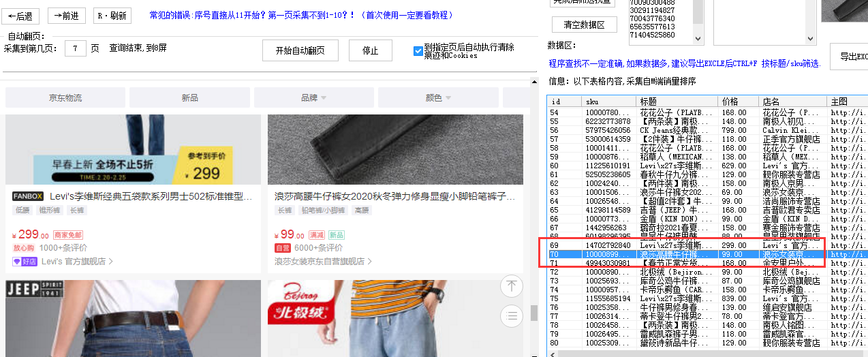Open the 浪莎 gray jeans product thumbnail

click(395, 149)
